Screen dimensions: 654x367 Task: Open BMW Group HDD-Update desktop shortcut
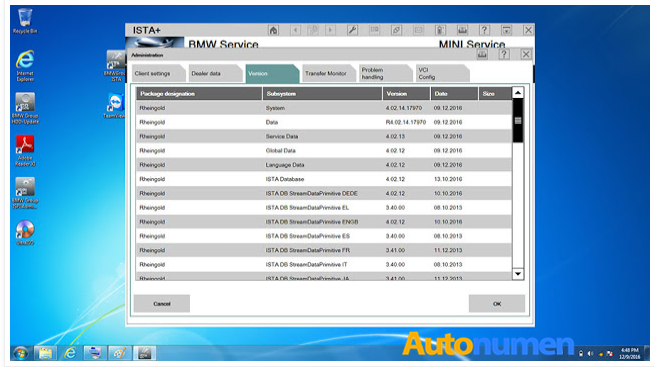pyautogui.click(x=25, y=108)
